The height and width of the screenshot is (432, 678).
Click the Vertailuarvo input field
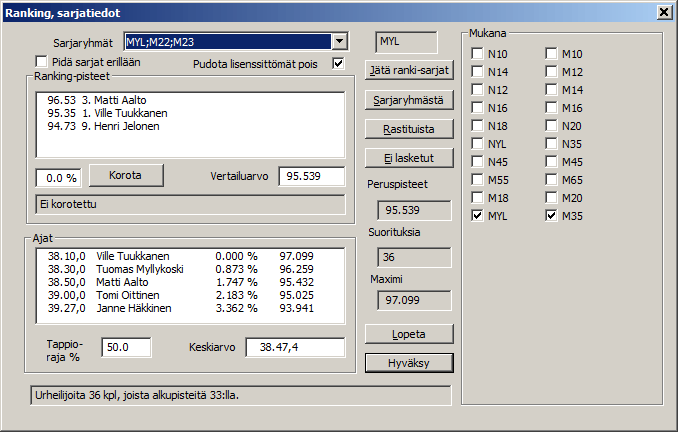[x=311, y=177]
